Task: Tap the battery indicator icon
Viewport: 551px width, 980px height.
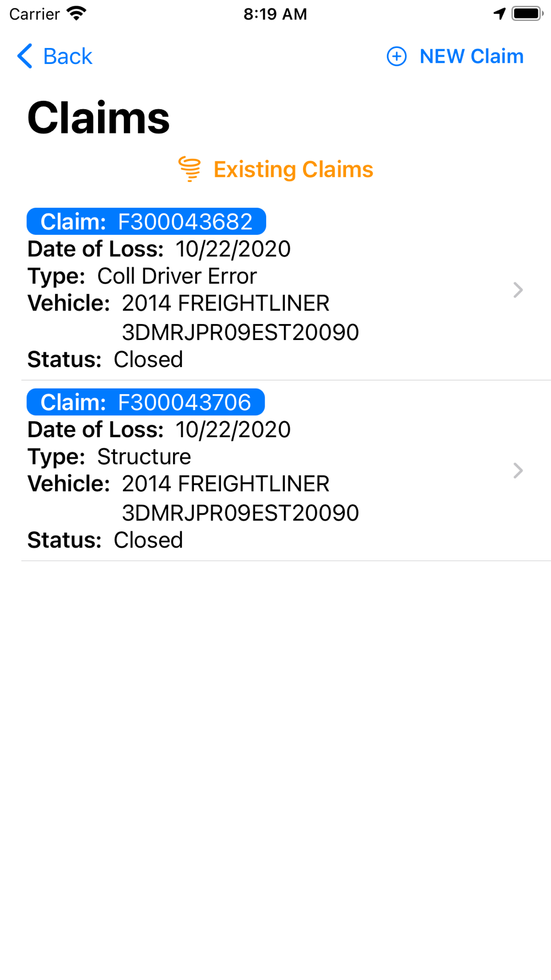Action: click(x=527, y=13)
